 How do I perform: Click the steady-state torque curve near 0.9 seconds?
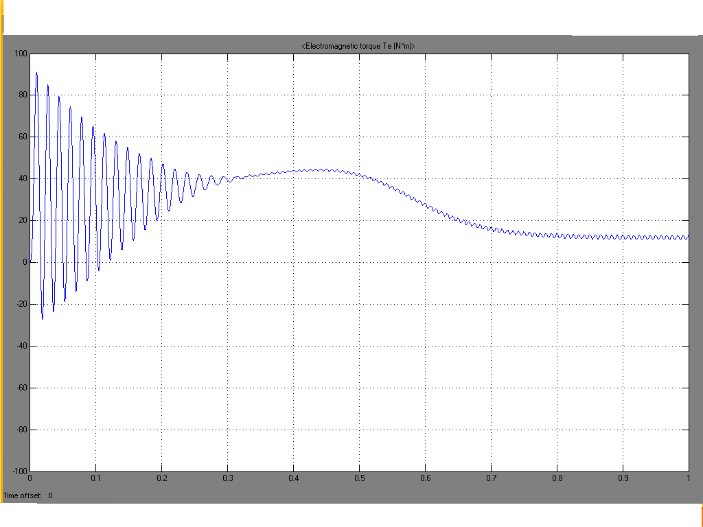[622, 237]
